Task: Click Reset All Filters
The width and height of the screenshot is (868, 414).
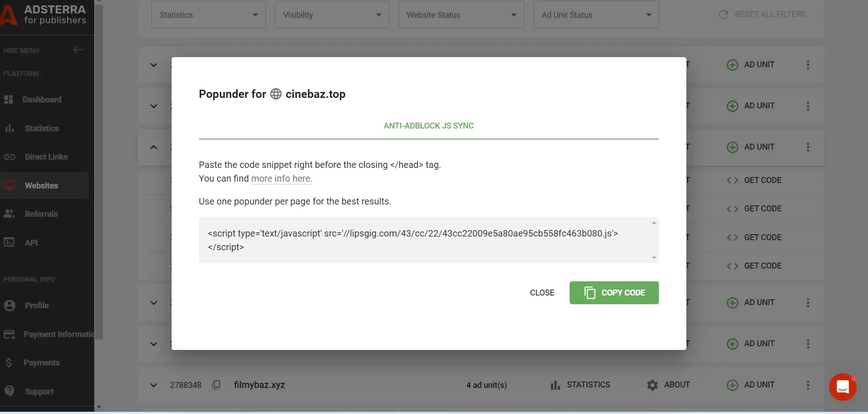Action: click(x=762, y=14)
